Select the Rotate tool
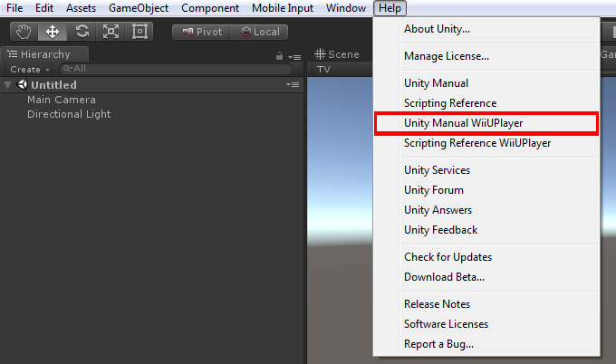The height and width of the screenshot is (364, 616). pos(82,32)
